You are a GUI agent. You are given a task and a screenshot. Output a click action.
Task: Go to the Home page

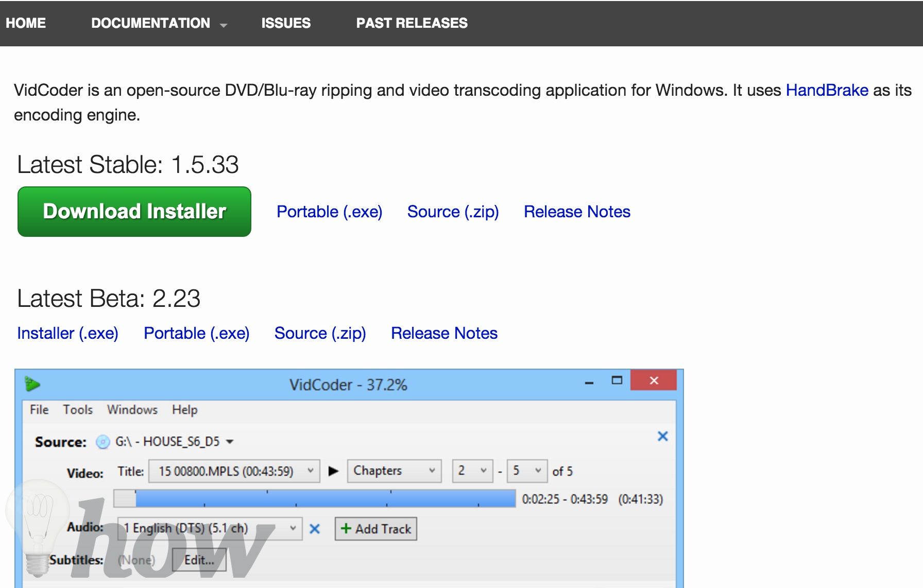click(x=26, y=23)
